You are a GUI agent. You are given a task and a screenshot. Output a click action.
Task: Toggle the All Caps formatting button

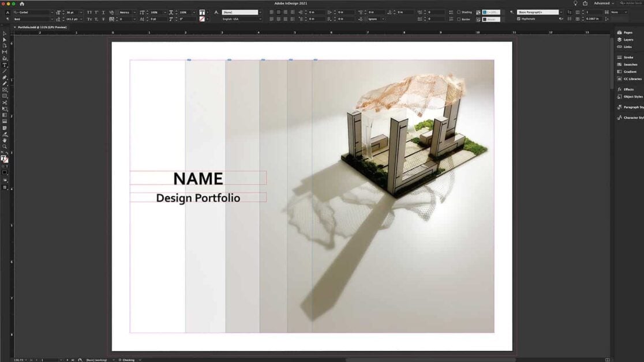click(89, 12)
